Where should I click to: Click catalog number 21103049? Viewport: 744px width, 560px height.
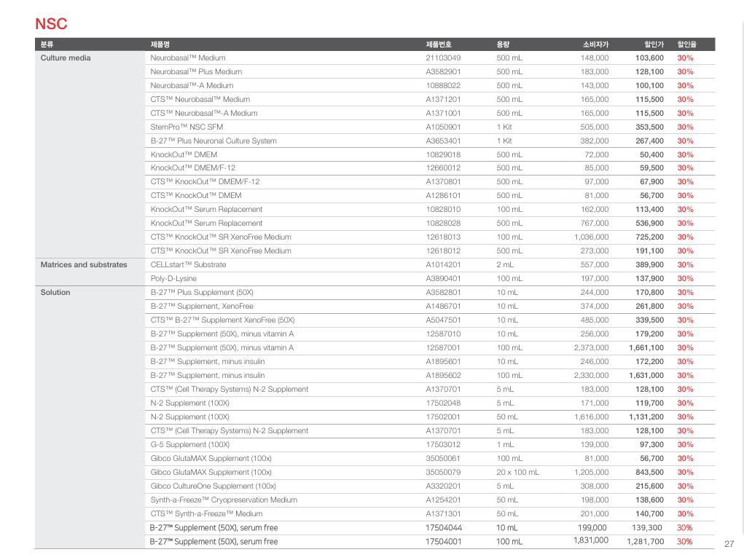coord(443,58)
